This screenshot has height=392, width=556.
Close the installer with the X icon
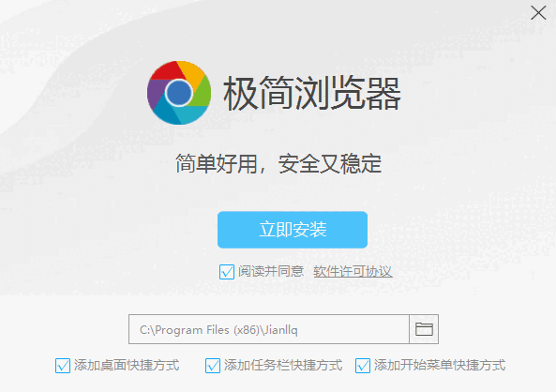click(538, 13)
